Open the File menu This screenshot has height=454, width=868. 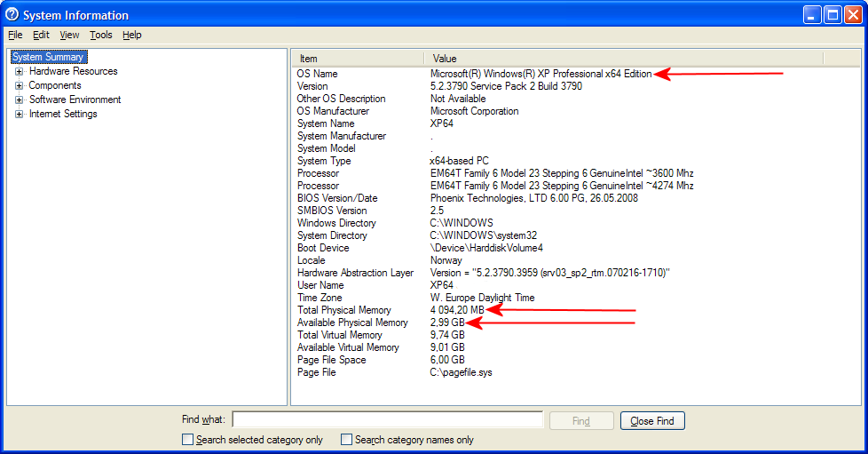click(15, 35)
